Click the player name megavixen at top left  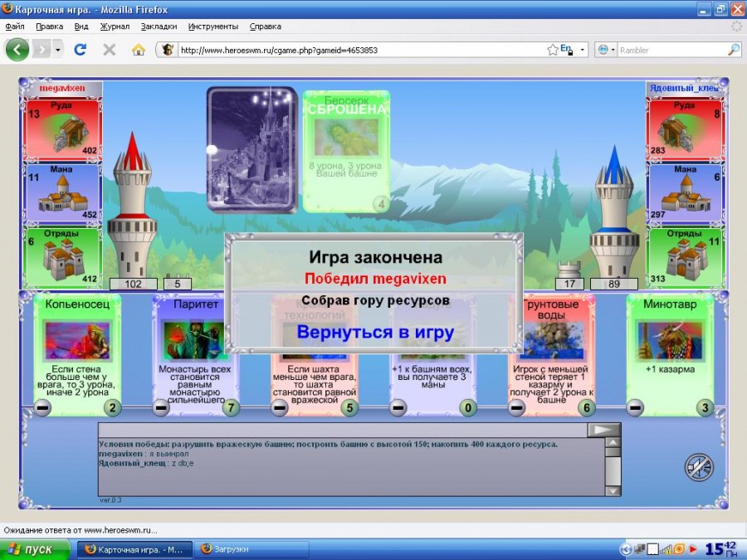pyautogui.click(x=62, y=88)
